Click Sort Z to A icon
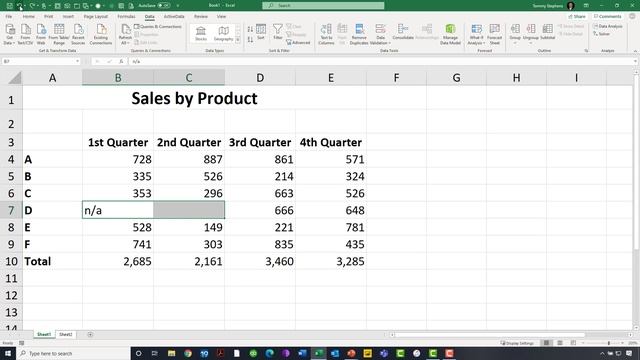The width and height of the screenshot is (640, 360). 250,40
